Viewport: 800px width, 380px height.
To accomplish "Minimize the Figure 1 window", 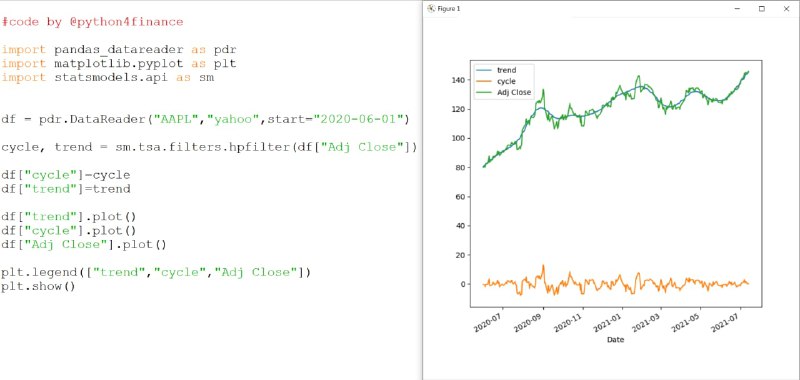I will 738,8.
